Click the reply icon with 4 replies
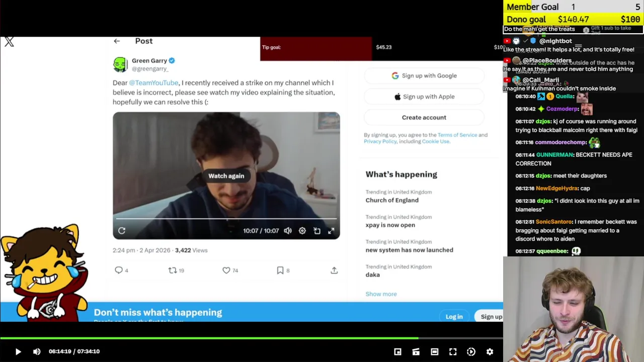 [x=119, y=270]
